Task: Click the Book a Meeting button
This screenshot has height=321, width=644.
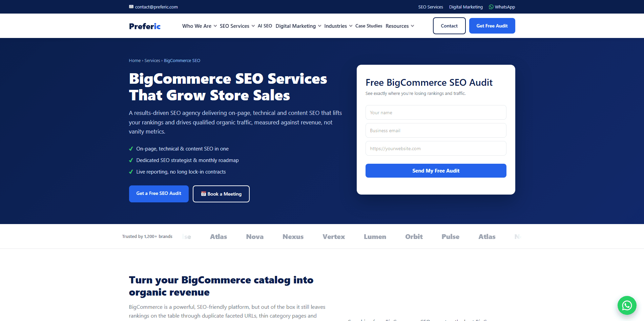Action: point(221,194)
